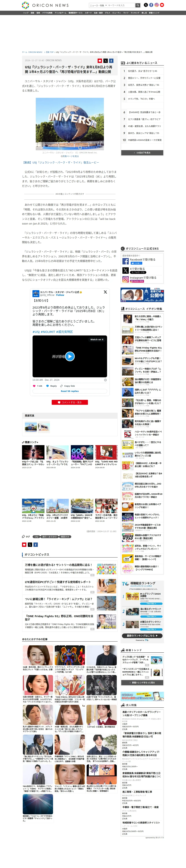Click 新着トレンドをもっと見る button

click(x=142, y=682)
